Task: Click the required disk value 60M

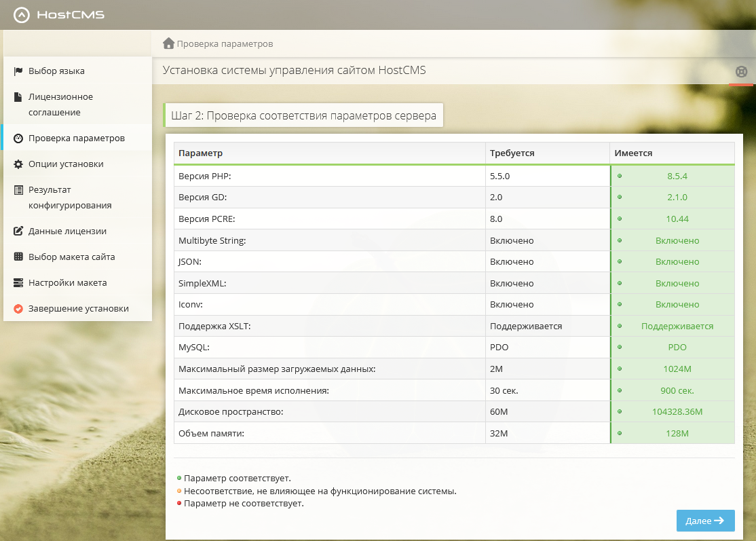Action: (499, 412)
